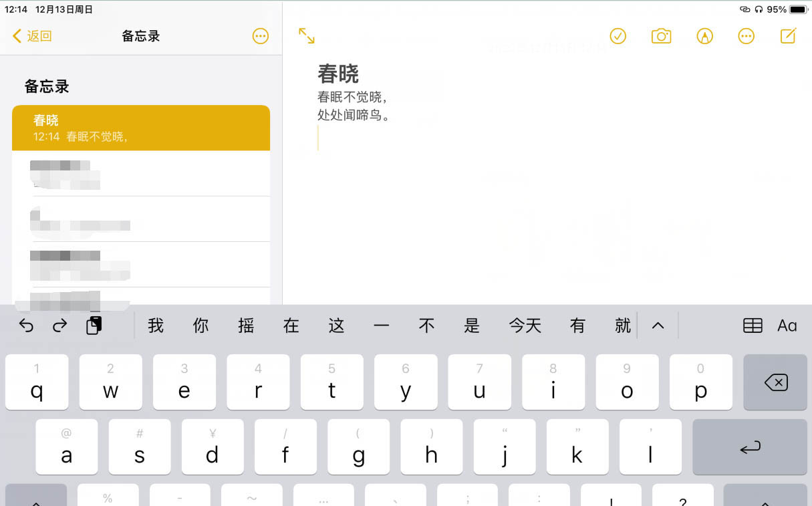812x506 pixels.
Task: Tap the u key
Action: pos(479,382)
